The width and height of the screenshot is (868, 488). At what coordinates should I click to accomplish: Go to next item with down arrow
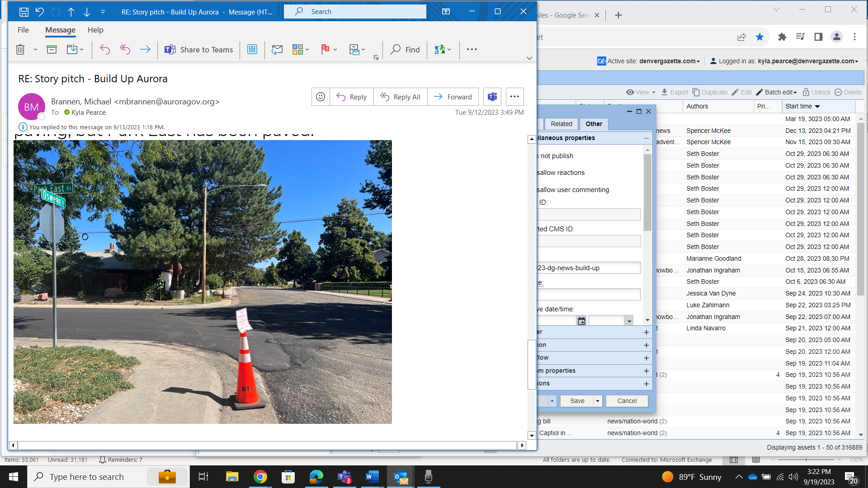(x=87, y=12)
